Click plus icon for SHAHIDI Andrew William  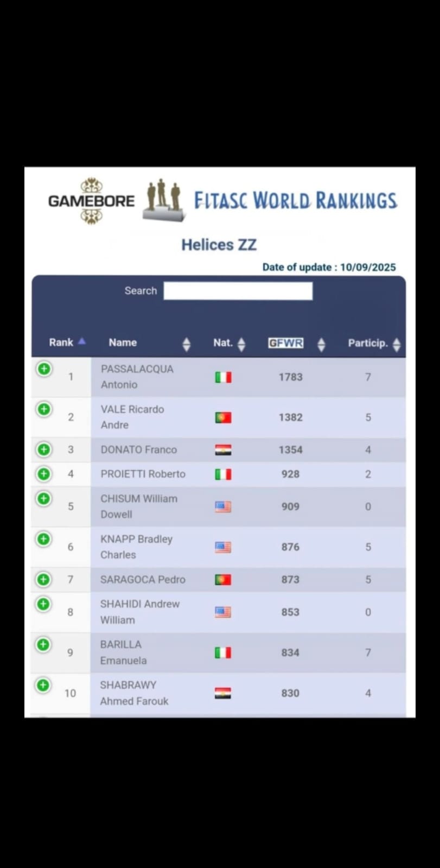coord(44,604)
